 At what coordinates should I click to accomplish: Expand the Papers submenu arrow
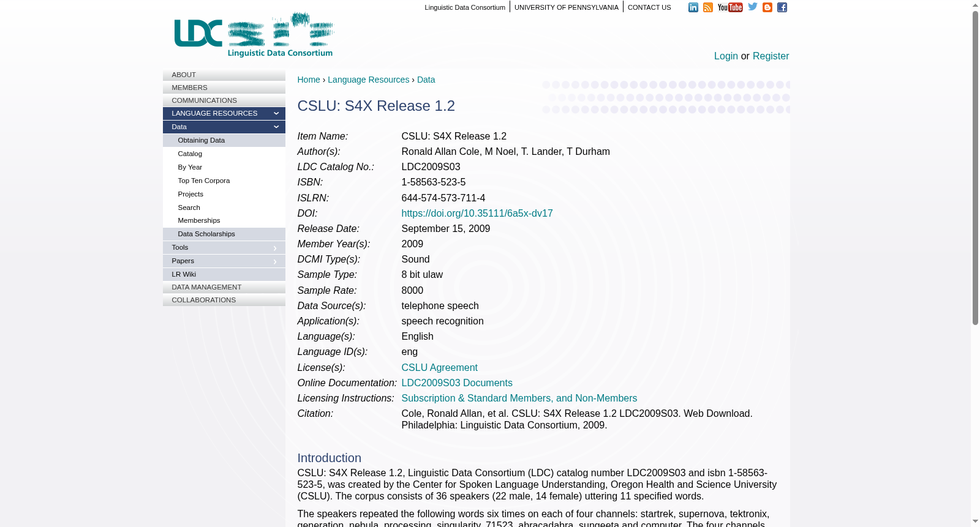(x=275, y=261)
